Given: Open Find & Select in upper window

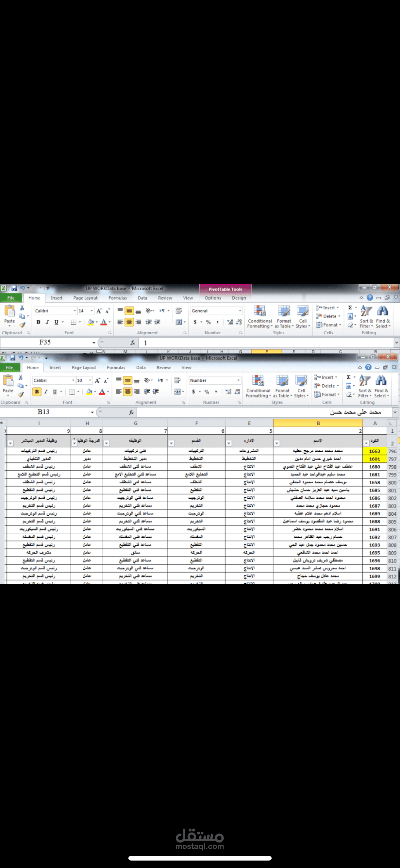Looking at the screenshot, I should pyautogui.click(x=383, y=317).
